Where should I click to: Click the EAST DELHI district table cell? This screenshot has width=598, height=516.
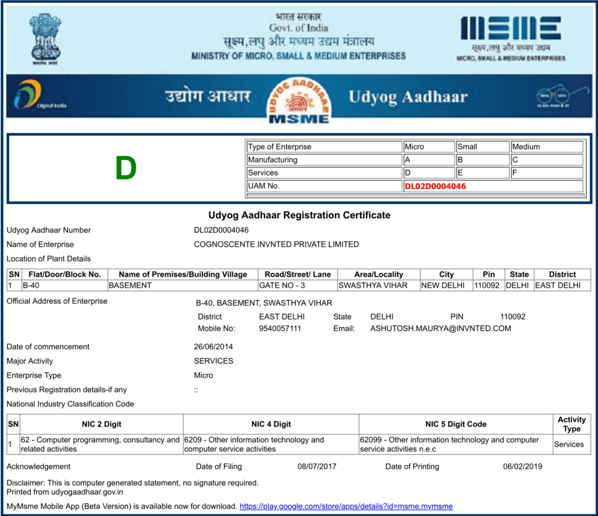(x=563, y=285)
